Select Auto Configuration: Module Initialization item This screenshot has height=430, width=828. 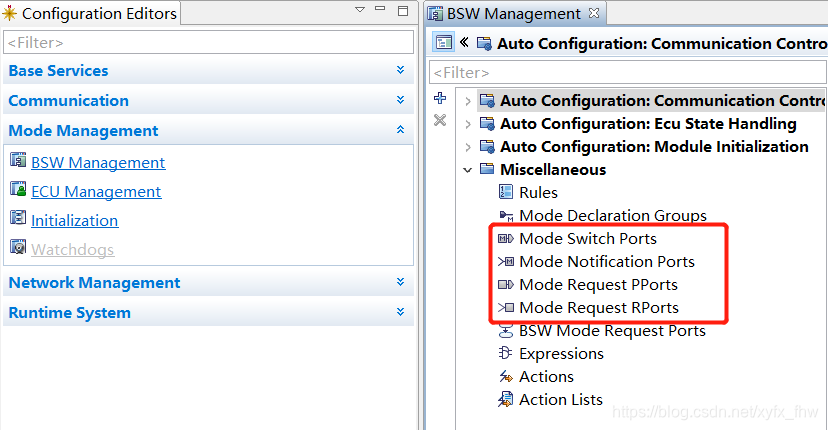pyautogui.click(x=654, y=146)
